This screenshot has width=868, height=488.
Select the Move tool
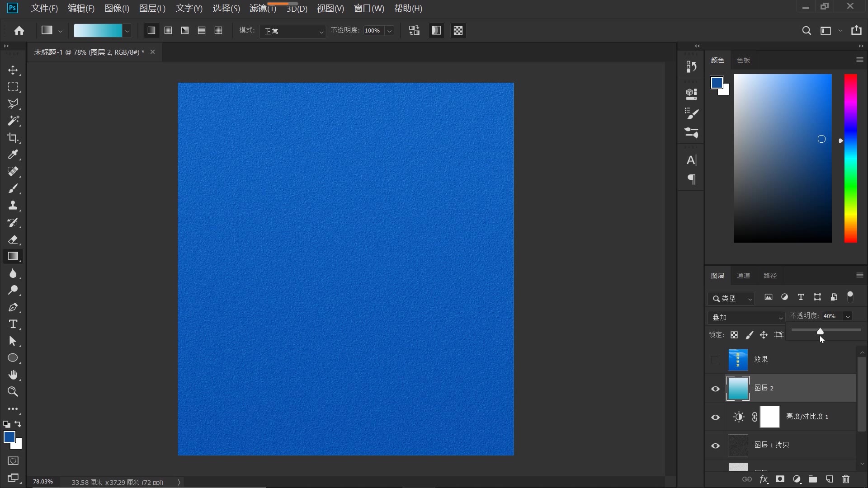tap(13, 70)
